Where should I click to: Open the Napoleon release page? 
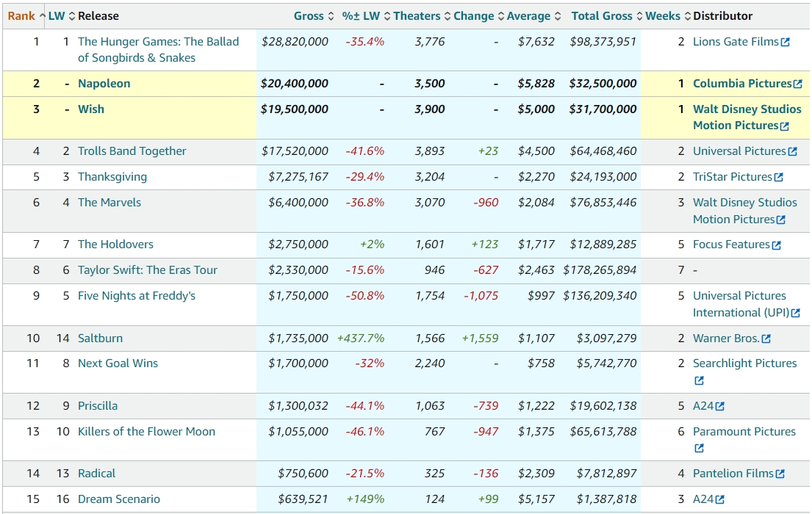click(x=104, y=84)
